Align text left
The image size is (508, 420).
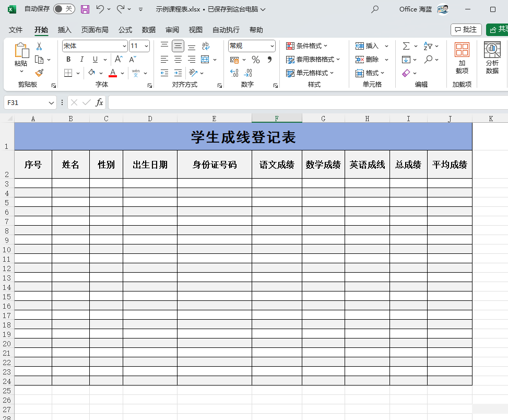pyautogui.click(x=164, y=60)
